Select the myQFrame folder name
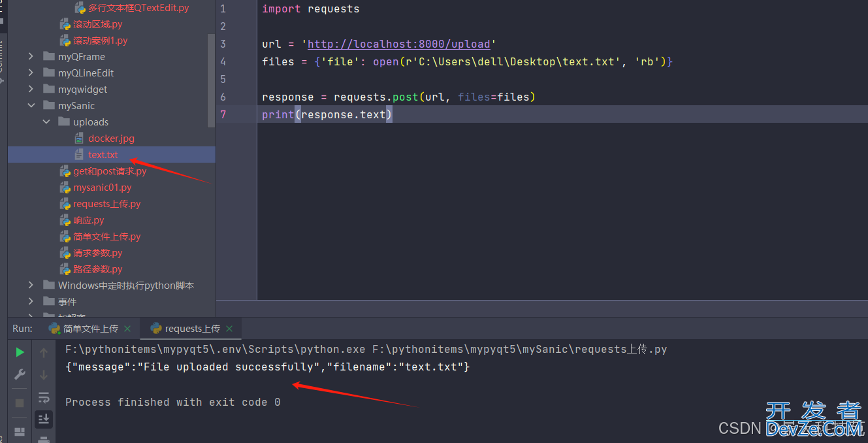Viewport: 868px width, 443px height. coord(82,57)
